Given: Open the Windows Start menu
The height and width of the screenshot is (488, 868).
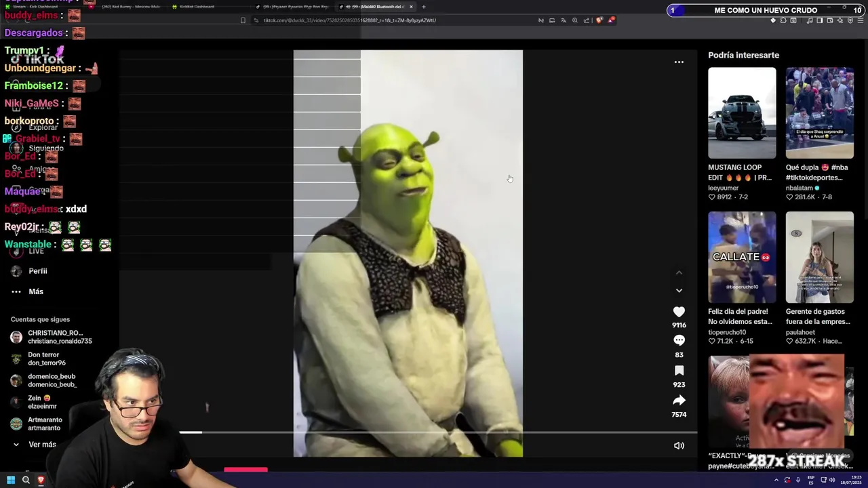Looking at the screenshot, I should click(10, 480).
